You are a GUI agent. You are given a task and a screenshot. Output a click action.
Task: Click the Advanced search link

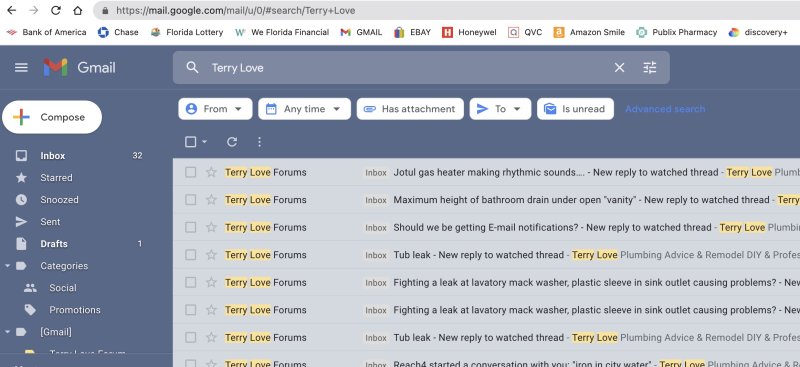click(665, 109)
